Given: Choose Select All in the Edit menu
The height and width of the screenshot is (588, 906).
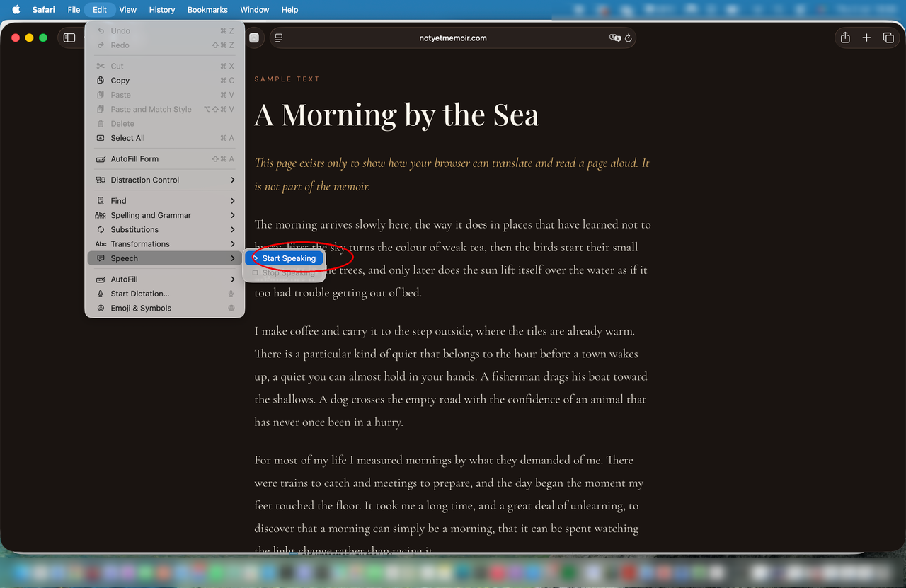Looking at the screenshot, I should (165, 138).
